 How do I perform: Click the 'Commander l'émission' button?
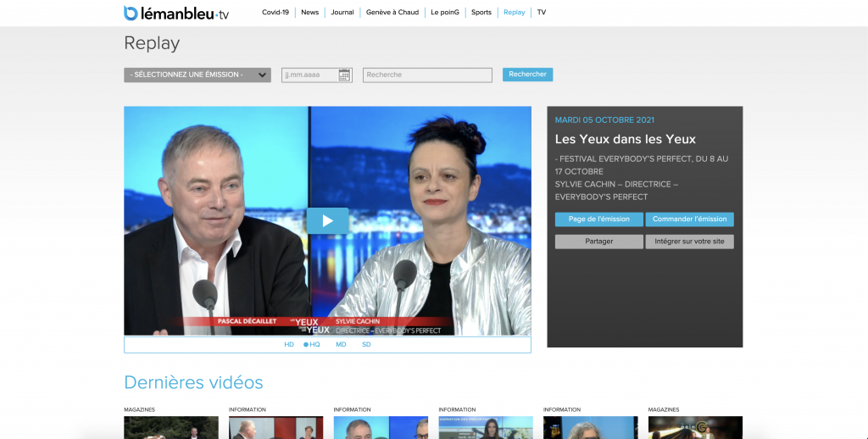[x=689, y=219]
